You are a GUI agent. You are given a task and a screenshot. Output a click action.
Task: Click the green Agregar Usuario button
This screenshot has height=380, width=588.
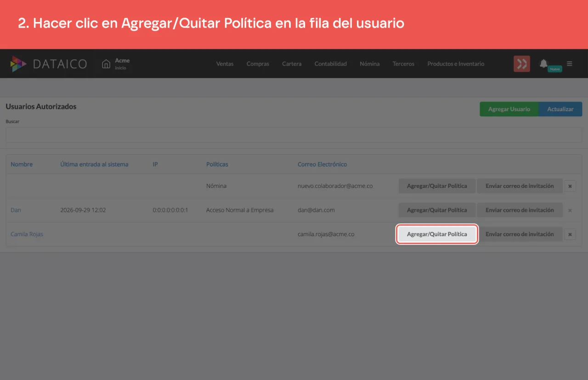click(509, 109)
